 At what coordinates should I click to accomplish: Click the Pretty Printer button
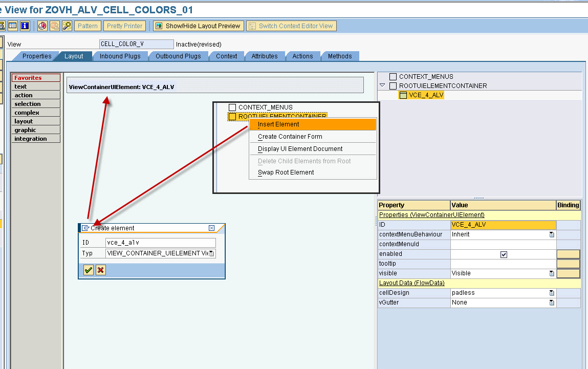tap(124, 26)
